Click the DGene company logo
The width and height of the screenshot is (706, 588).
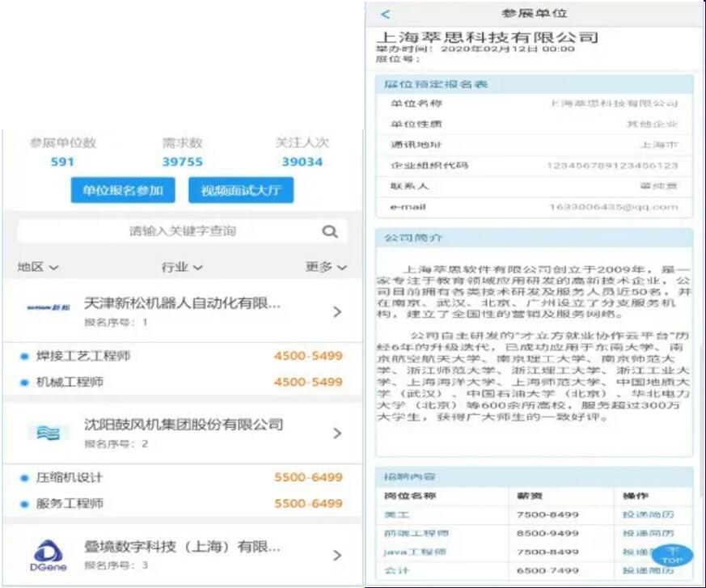[x=48, y=554]
